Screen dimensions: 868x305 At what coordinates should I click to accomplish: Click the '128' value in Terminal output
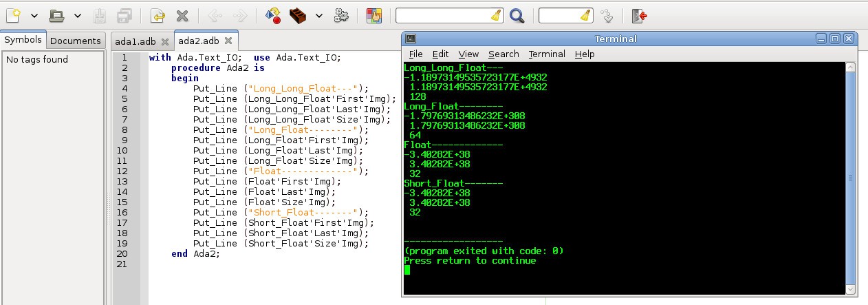(x=417, y=96)
